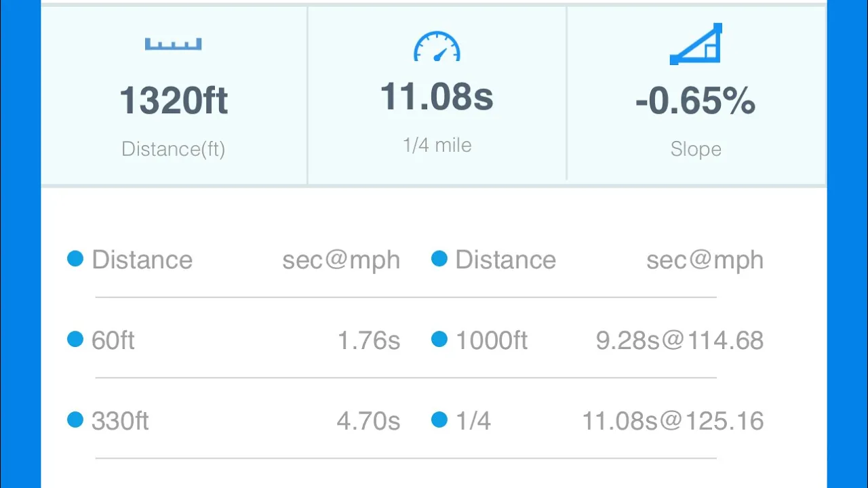Tap the blue dot beside 60ft
This screenshot has width=868, height=488.
tap(75, 339)
